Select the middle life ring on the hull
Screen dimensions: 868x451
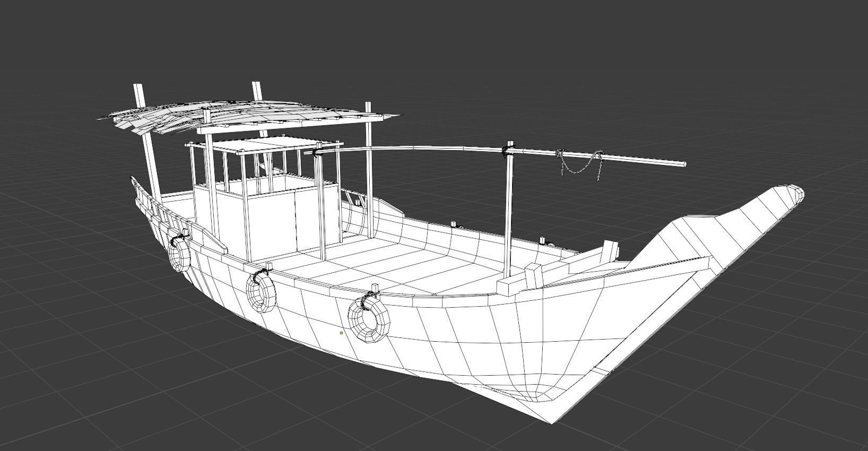click(x=262, y=293)
